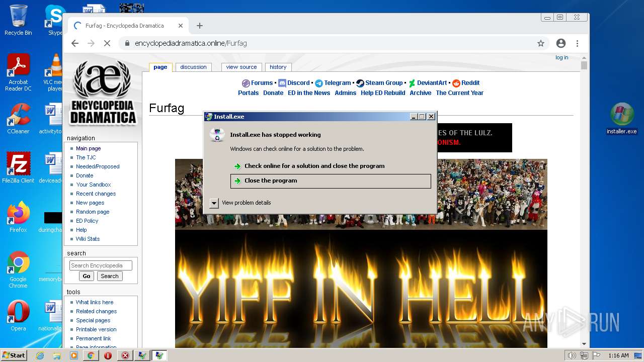Open Printable version in tools
This screenshot has width=644, height=362.
coord(96,329)
